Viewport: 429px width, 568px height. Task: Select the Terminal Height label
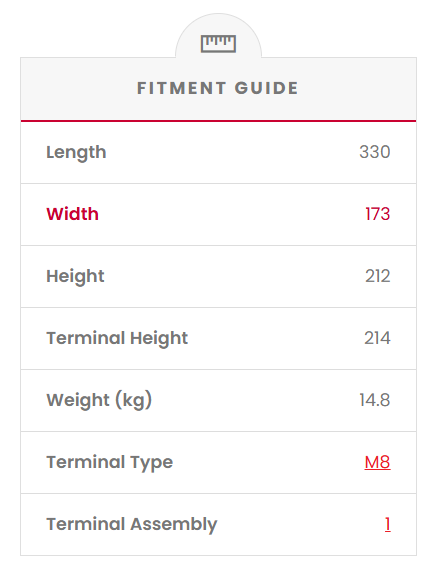(x=117, y=338)
